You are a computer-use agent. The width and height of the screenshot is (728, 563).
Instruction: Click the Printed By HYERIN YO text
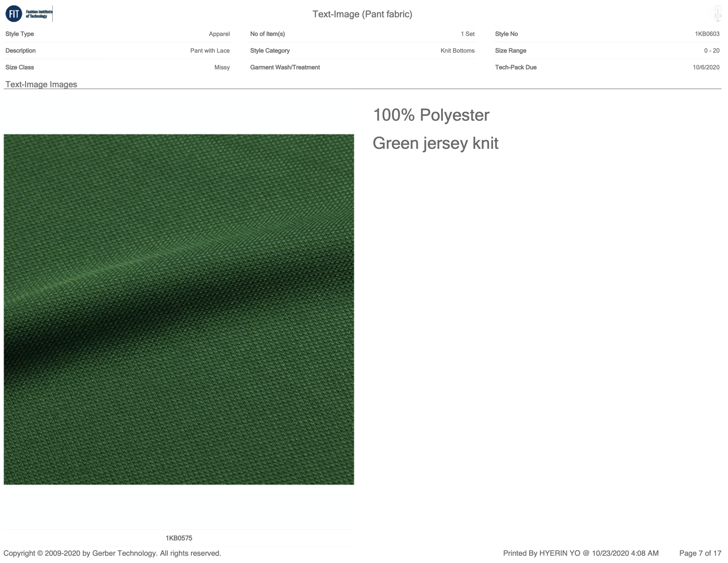(x=581, y=553)
